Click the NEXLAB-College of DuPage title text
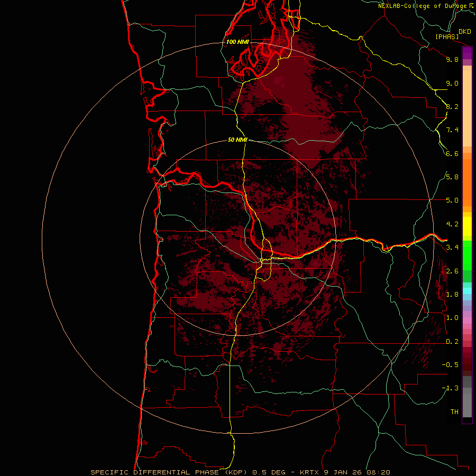Viewport: 476px width, 476px height. [423, 6]
